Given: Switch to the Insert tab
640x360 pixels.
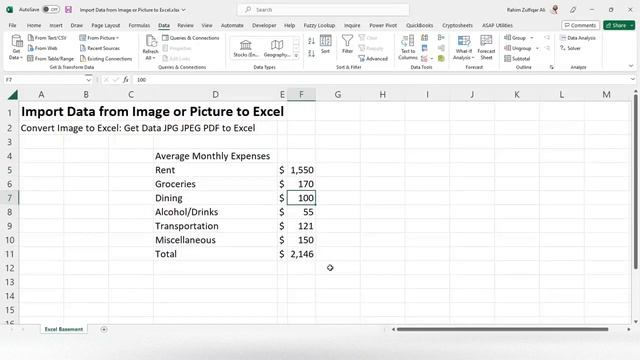Looking at the screenshot, I should pos(56,25).
